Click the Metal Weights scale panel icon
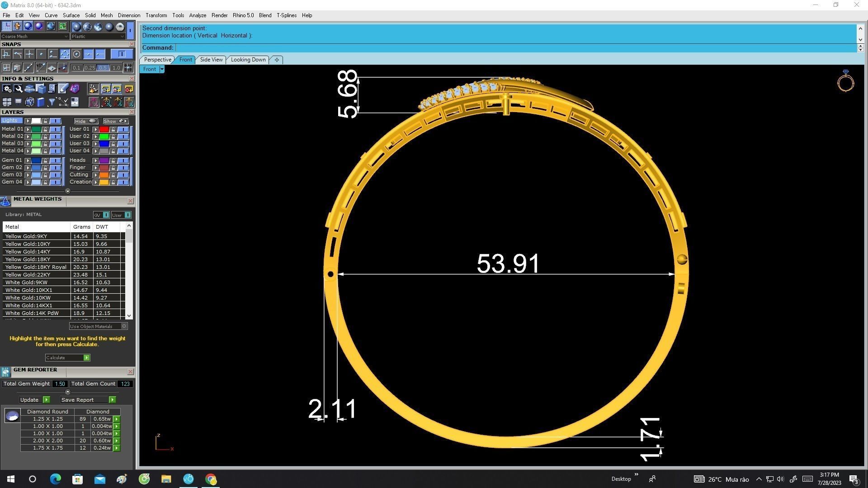868x488 pixels. point(5,202)
